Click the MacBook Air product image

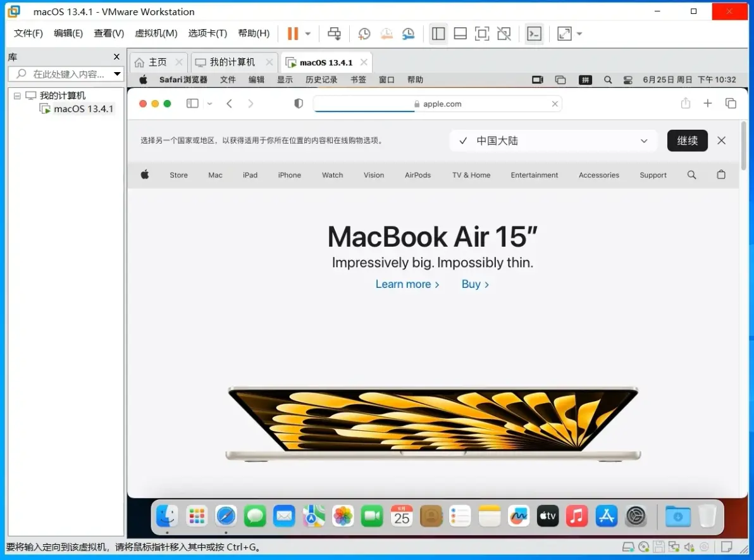tap(433, 424)
